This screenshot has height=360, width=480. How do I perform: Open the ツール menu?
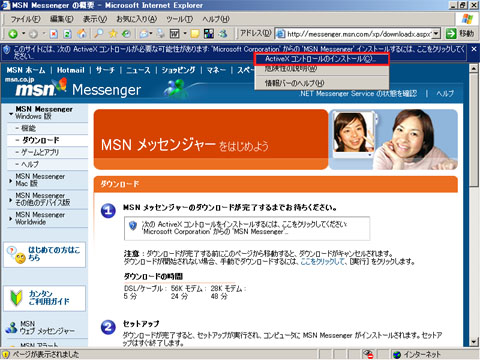(x=179, y=19)
